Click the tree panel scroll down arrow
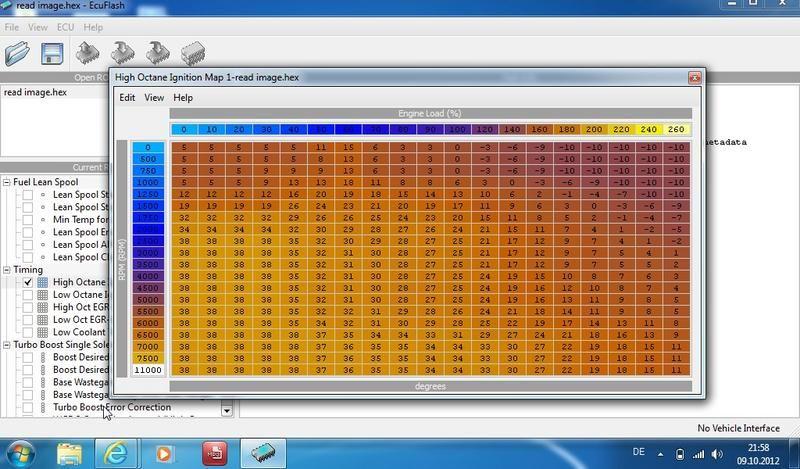800x469 pixels. point(227,410)
